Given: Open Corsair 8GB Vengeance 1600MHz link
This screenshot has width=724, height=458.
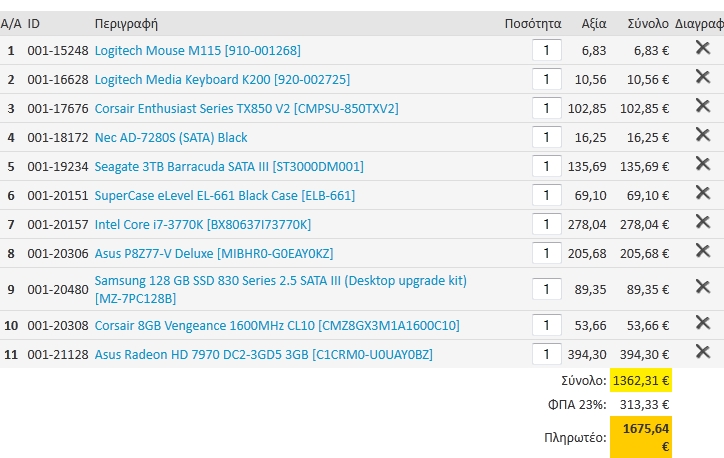Looking at the screenshot, I should point(277,326).
